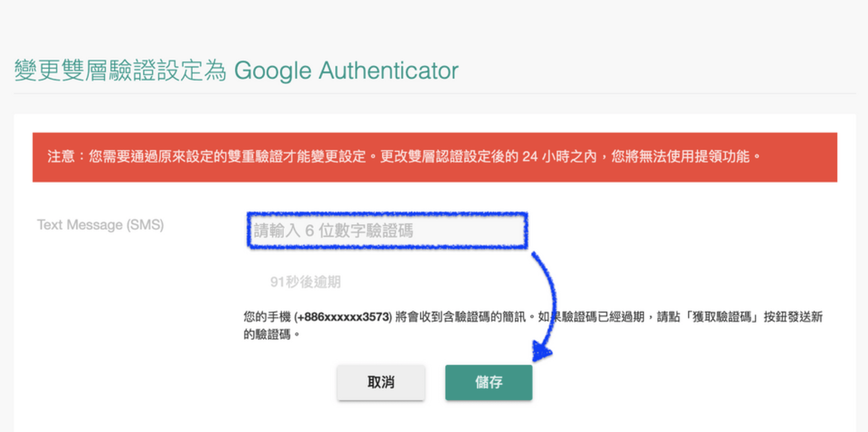Click the 注意 word at the banner start
The width and height of the screenshot is (868, 432).
tap(61, 156)
